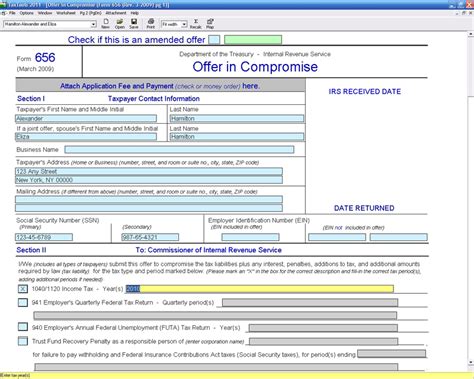474x379 pixels.
Task: Open the Pg 2 (PgDn) menu
Action: 90,13
